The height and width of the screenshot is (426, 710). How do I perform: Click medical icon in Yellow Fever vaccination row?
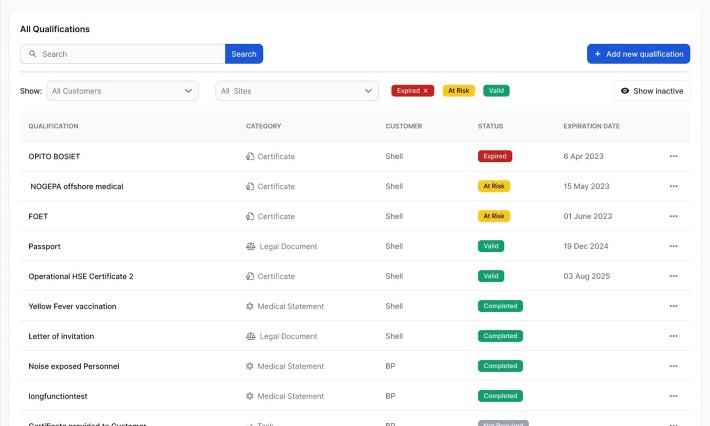coord(249,306)
